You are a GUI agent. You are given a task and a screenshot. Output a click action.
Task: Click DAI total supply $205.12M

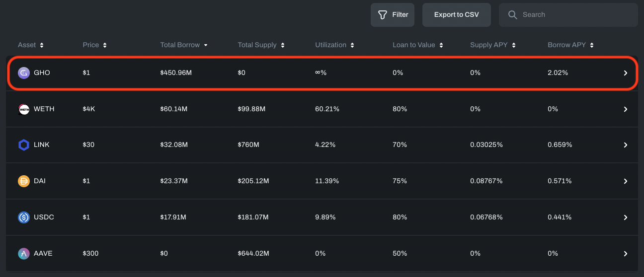(253, 181)
